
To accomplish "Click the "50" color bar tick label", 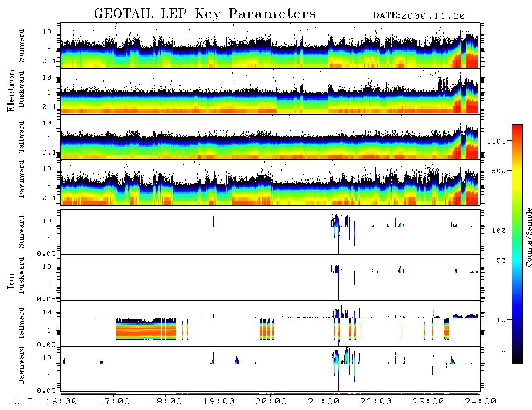I will point(501,260).
